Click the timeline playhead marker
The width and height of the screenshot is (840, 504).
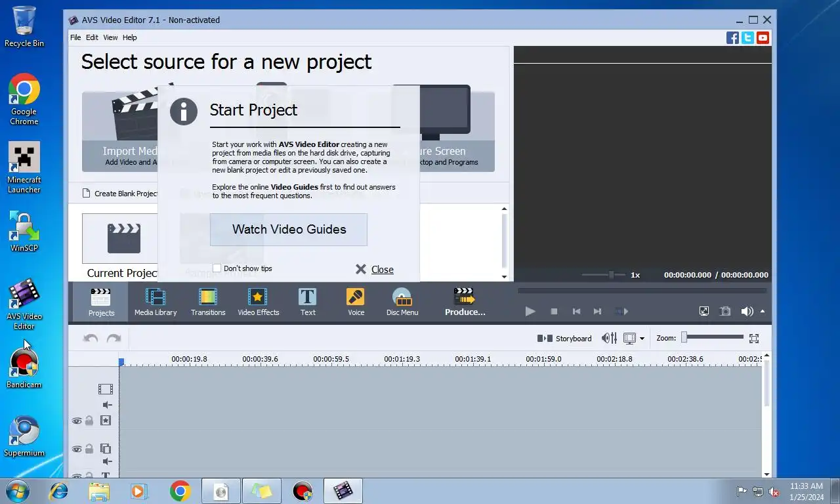[x=121, y=362]
